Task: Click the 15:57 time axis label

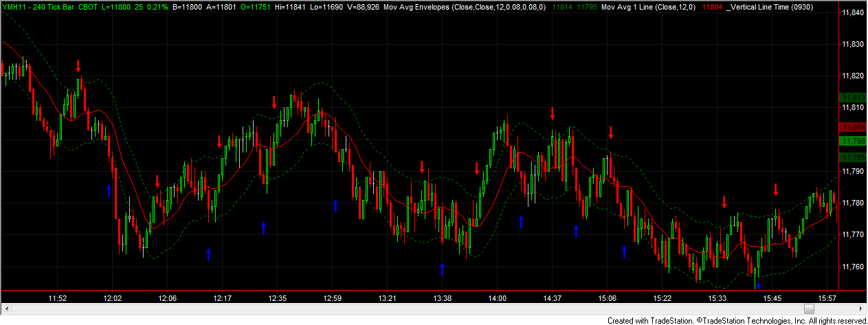Action: 827,298
